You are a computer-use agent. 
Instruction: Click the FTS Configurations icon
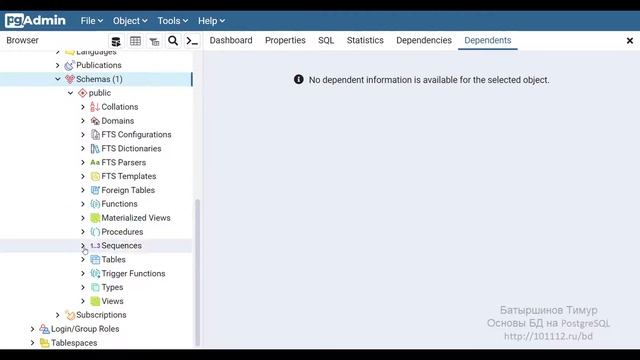[95, 135]
